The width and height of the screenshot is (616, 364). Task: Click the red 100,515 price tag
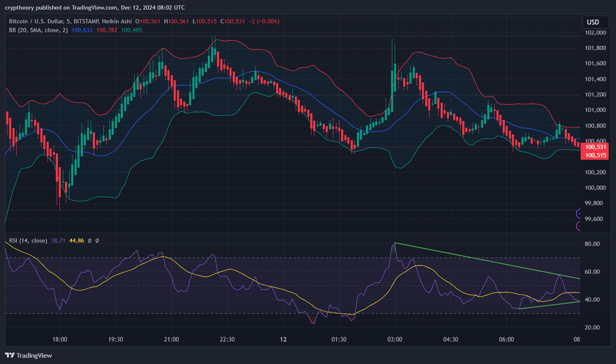(595, 155)
